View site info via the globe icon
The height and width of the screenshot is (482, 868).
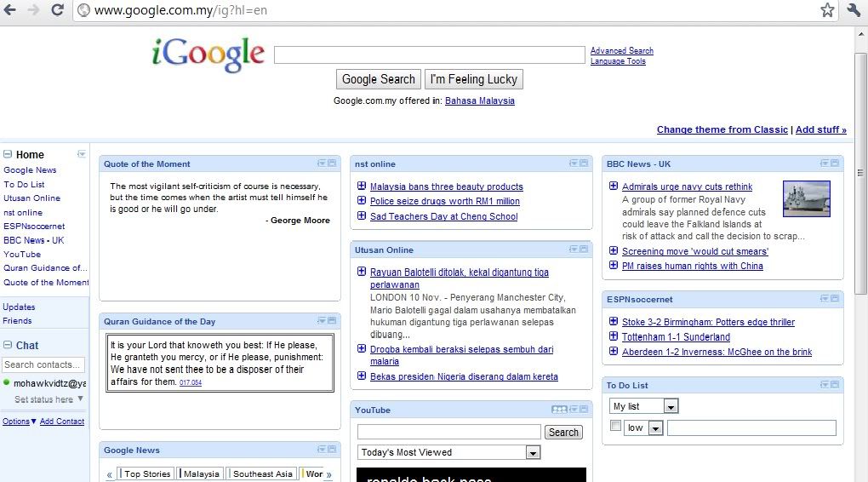pos(83,10)
